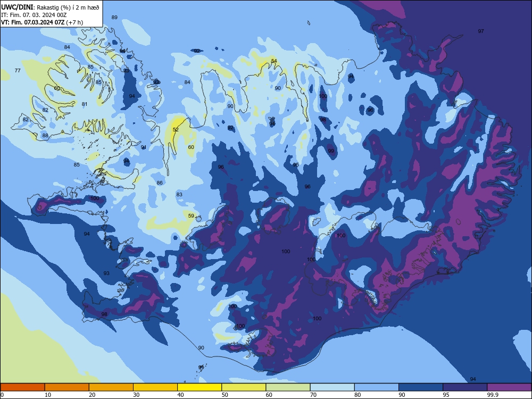Click the legend tick label '10'

[48, 395]
